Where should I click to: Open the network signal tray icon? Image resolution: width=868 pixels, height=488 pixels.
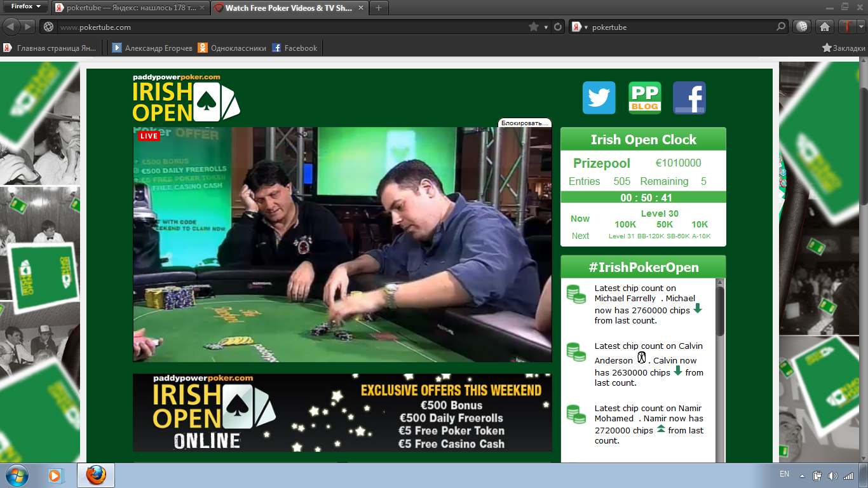click(x=847, y=475)
